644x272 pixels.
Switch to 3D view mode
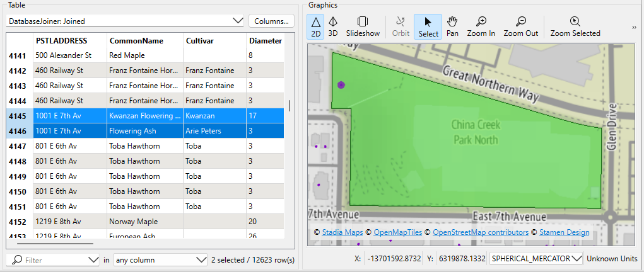[x=333, y=27]
